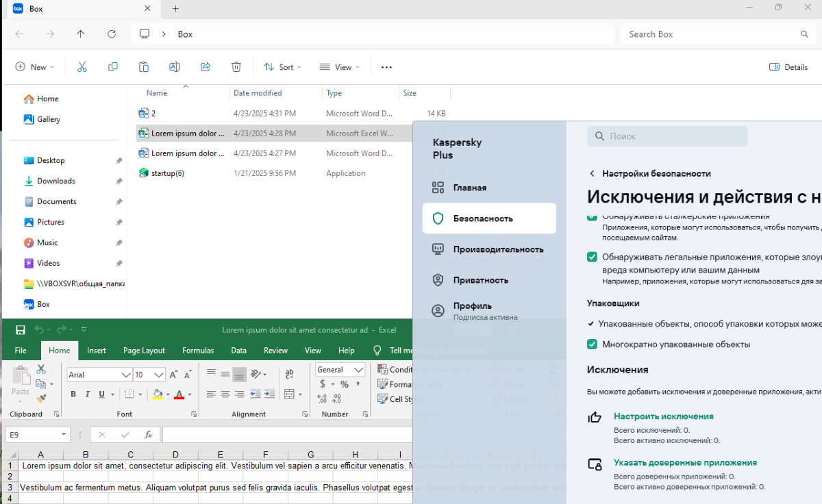
Task: Switch to the Page Layout tab
Action: [x=144, y=350]
